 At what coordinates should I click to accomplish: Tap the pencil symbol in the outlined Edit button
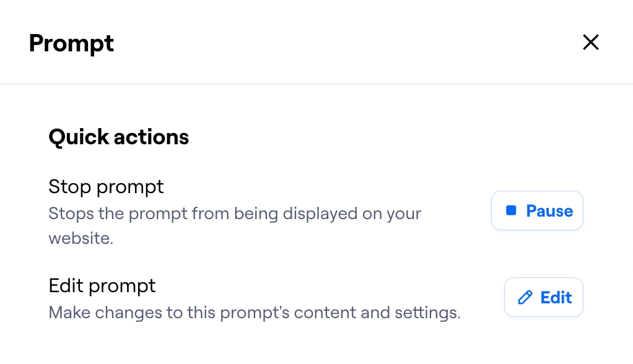click(x=525, y=297)
